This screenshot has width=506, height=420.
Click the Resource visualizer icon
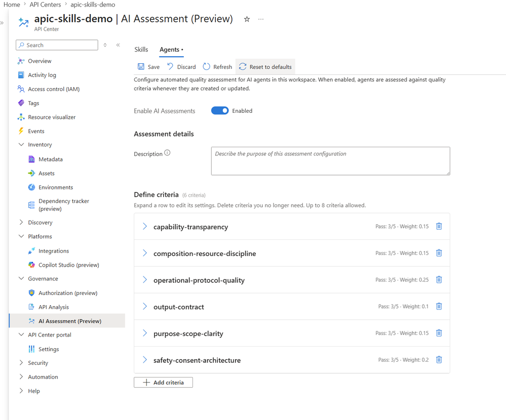click(21, 117)
